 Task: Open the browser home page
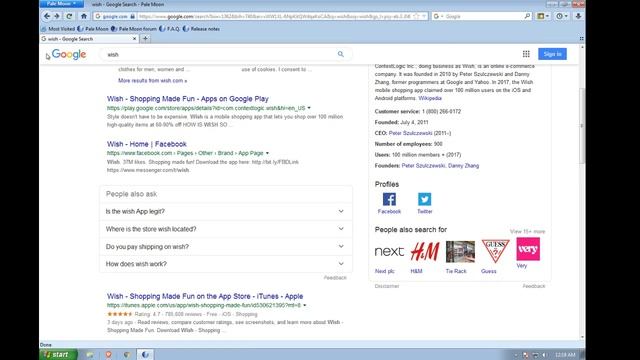click(84, 16)
